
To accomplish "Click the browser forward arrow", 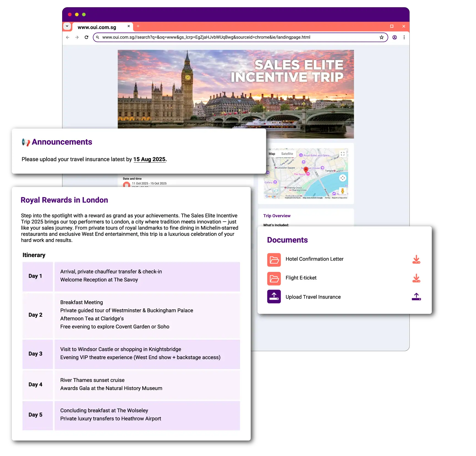I will pos(77,37).
